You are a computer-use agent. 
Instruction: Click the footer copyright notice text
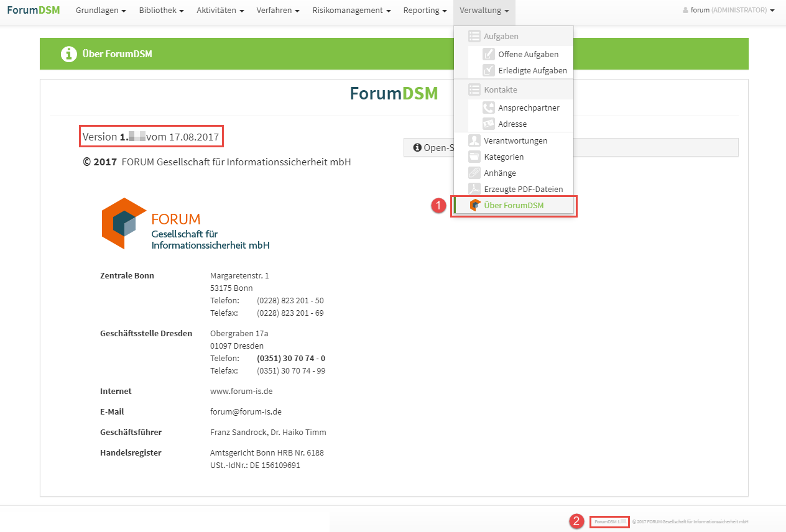(690, 521)
